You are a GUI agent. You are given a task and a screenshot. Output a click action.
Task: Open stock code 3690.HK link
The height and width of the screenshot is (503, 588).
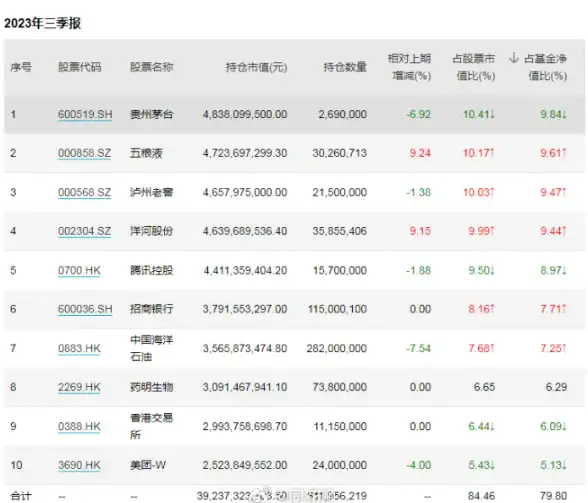79,465
